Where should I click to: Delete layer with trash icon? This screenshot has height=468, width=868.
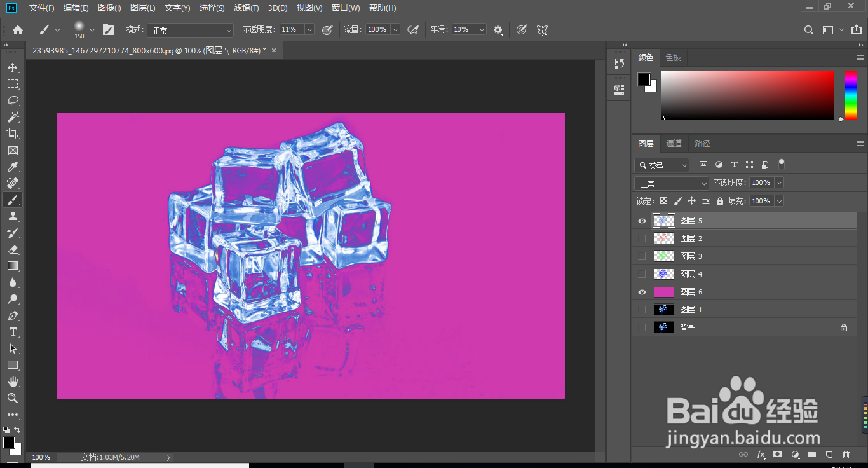(846, 455)
